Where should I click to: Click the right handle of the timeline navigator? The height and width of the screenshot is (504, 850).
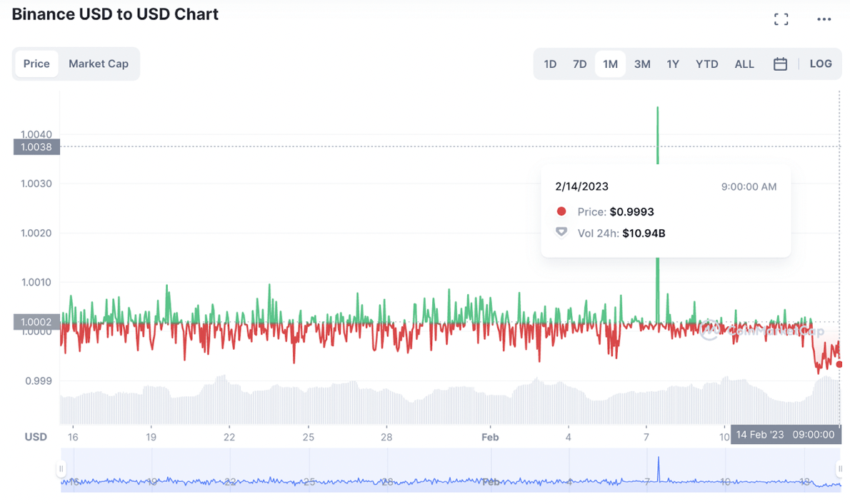(839, 469)
